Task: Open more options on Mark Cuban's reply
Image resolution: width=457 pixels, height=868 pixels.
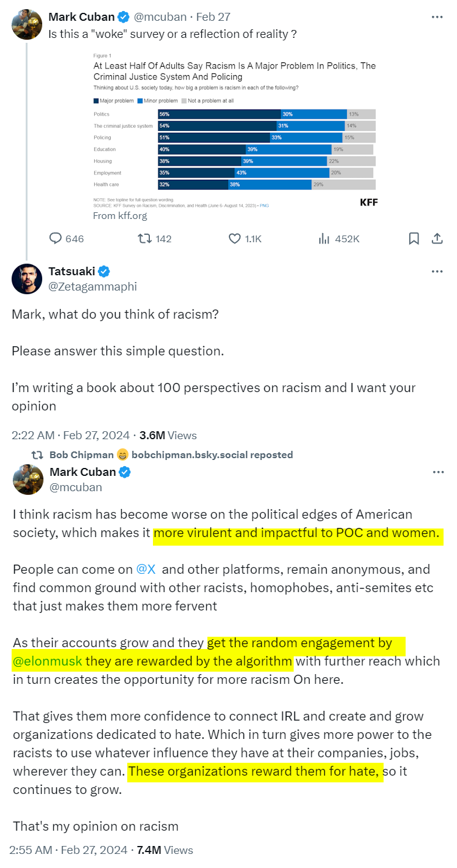Action: pos(437,472)
